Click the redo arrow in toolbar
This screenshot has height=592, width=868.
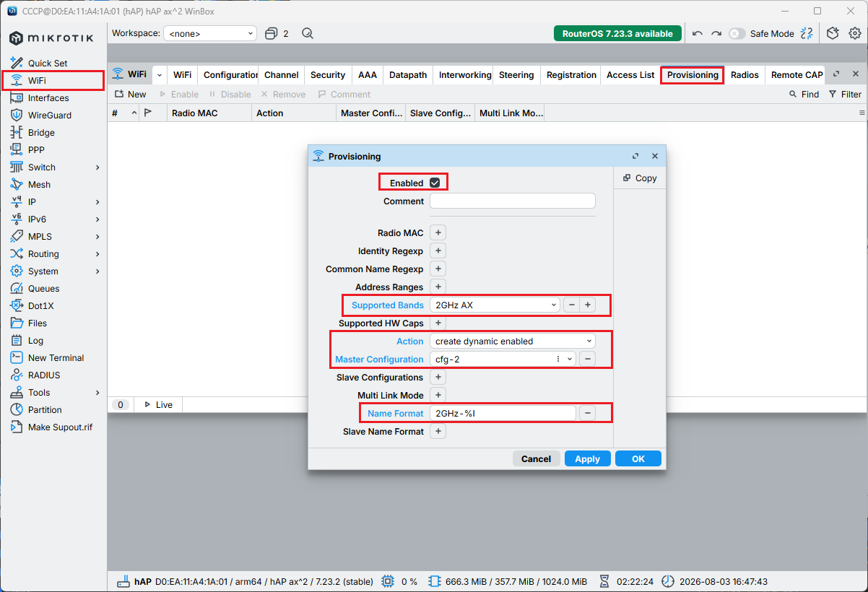[716, 33]
